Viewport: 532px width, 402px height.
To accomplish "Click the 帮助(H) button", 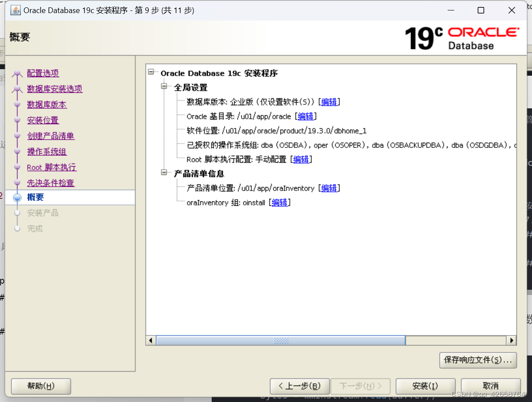I will [x=41, y=386].
